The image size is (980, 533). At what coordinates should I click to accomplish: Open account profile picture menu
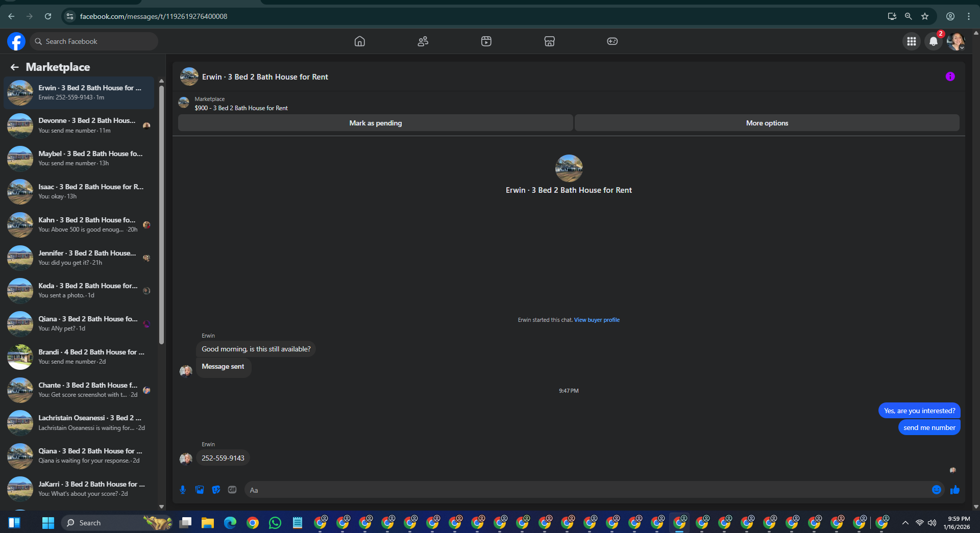coord(956,41)
